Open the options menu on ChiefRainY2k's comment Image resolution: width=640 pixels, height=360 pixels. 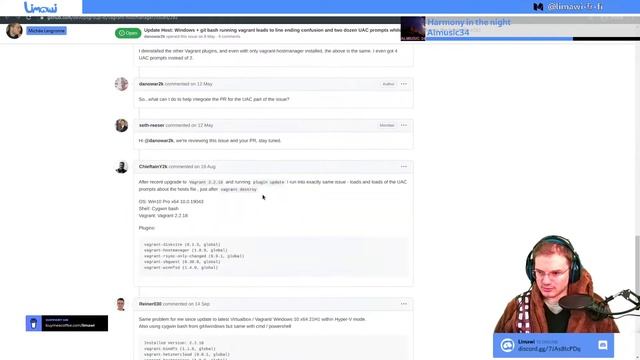pyautogui.click(x=404, y=167)
